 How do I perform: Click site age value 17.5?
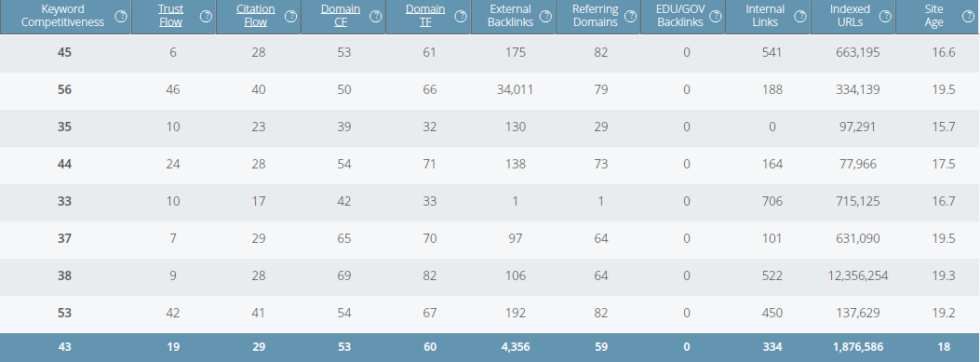[943, 164]
